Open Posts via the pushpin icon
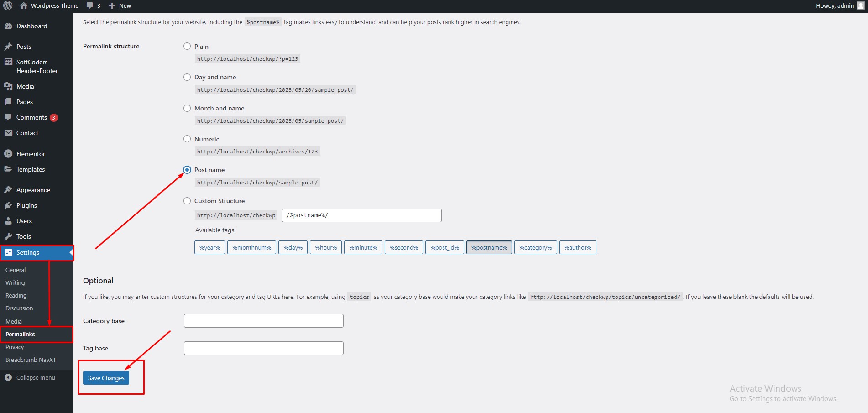Screen dimensions: 868x413 [8, 47]
